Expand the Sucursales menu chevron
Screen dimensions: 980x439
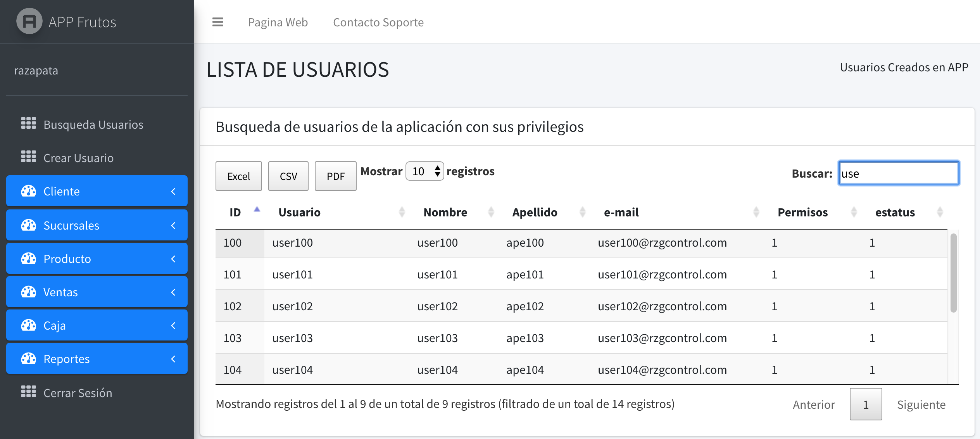click(173, 225)
